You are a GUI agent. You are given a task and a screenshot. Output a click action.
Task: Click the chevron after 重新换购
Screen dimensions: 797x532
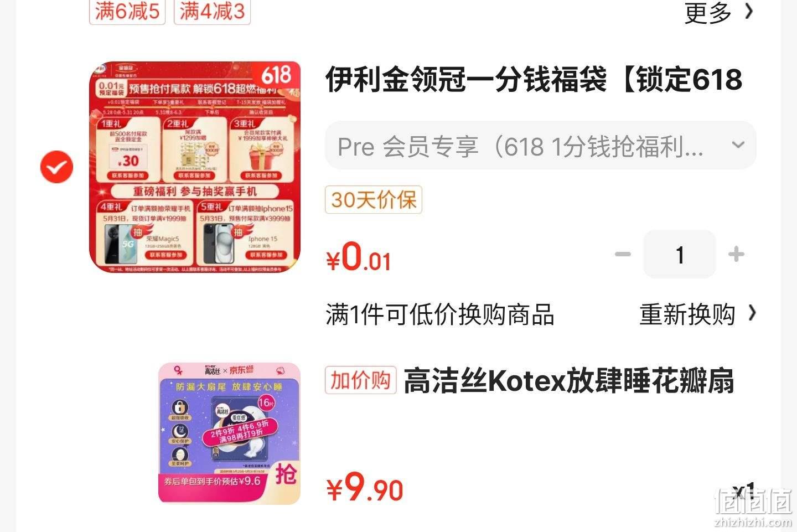point(752,313)
